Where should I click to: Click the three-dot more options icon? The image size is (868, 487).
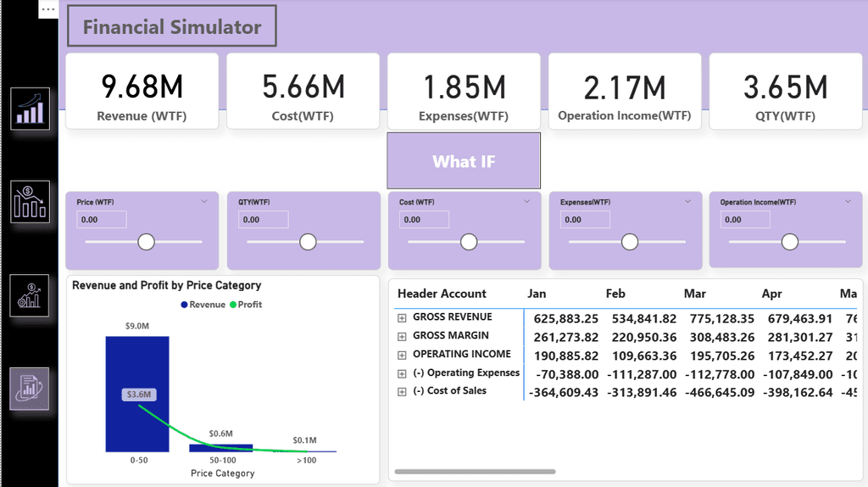[48, 9]
